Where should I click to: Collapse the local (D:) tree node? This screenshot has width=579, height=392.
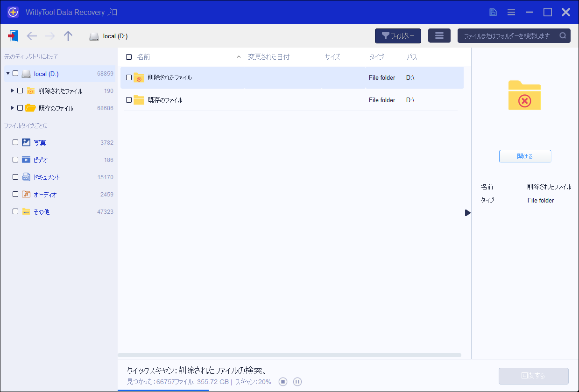[x=8, y=73]
